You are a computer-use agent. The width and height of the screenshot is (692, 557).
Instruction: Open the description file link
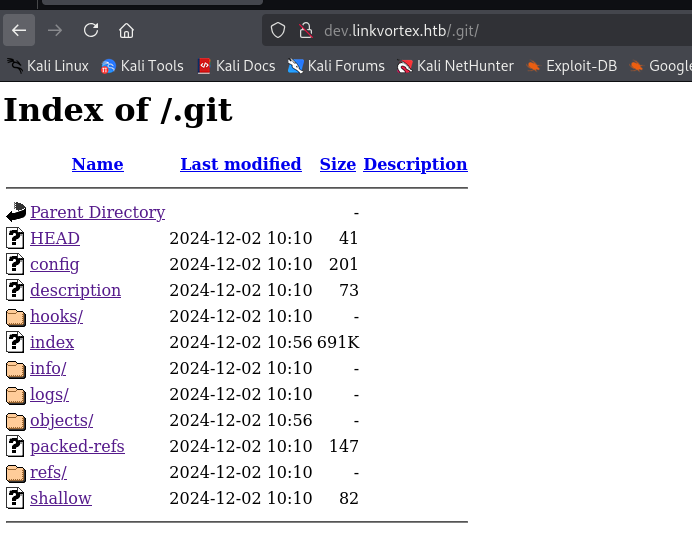[75, 290]
